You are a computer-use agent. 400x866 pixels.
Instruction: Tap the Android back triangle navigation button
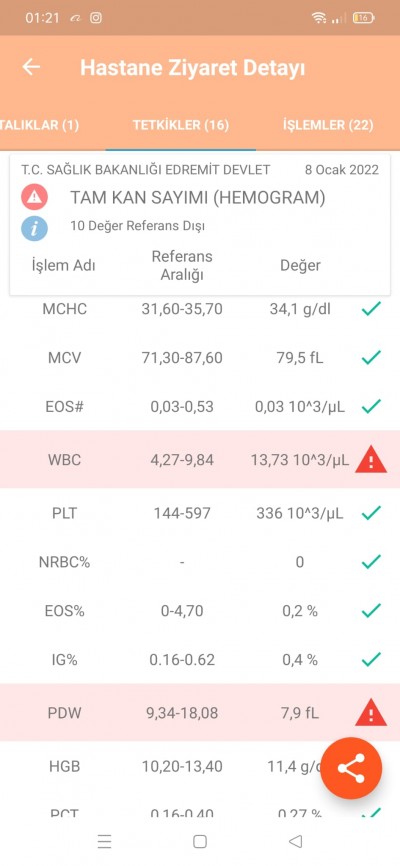[x=296, y=841]
